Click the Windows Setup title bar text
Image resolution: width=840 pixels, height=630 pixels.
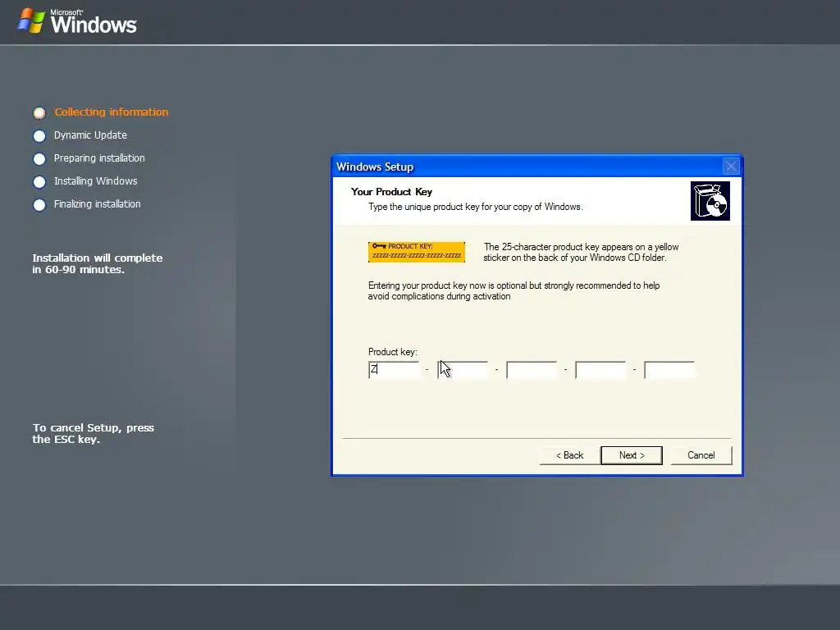tap(375, 167)
